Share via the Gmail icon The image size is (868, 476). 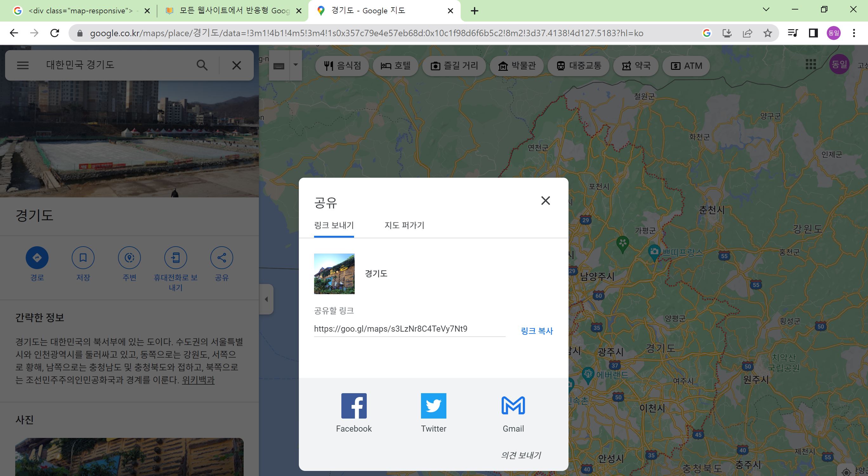point(513,406)
